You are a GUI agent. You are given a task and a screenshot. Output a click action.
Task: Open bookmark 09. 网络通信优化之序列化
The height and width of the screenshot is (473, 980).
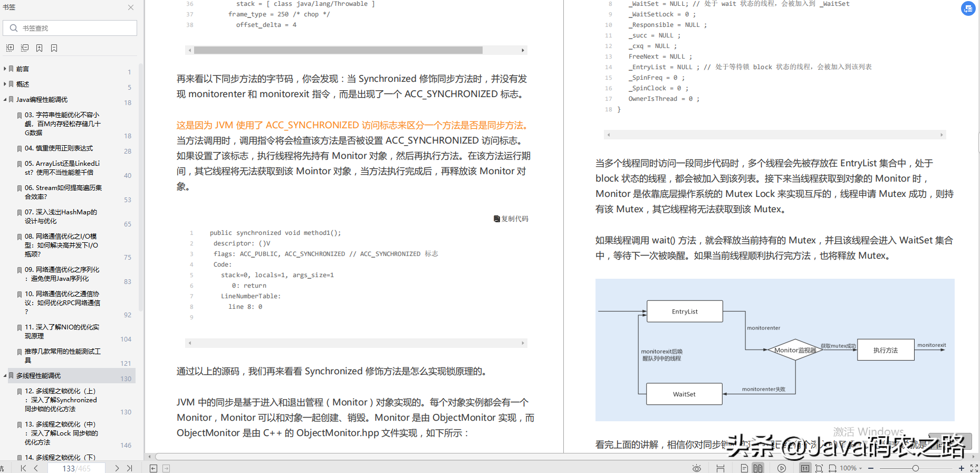62,274
